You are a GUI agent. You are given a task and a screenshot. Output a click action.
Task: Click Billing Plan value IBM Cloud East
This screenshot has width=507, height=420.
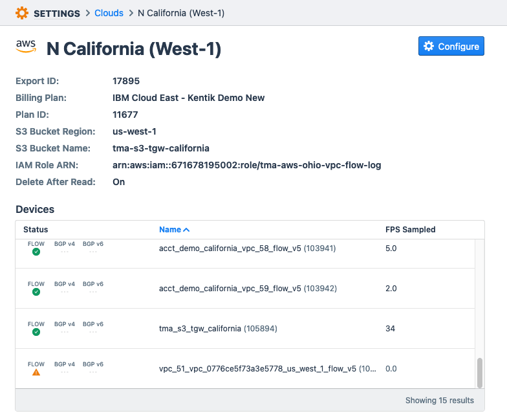[189, 98]
